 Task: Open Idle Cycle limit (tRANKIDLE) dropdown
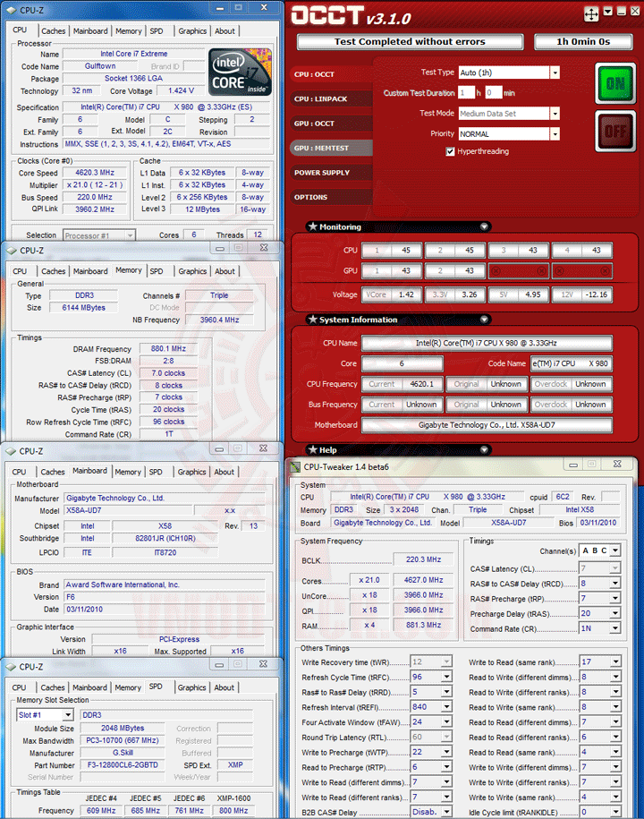pyautogui.click(x=615, y=812)
